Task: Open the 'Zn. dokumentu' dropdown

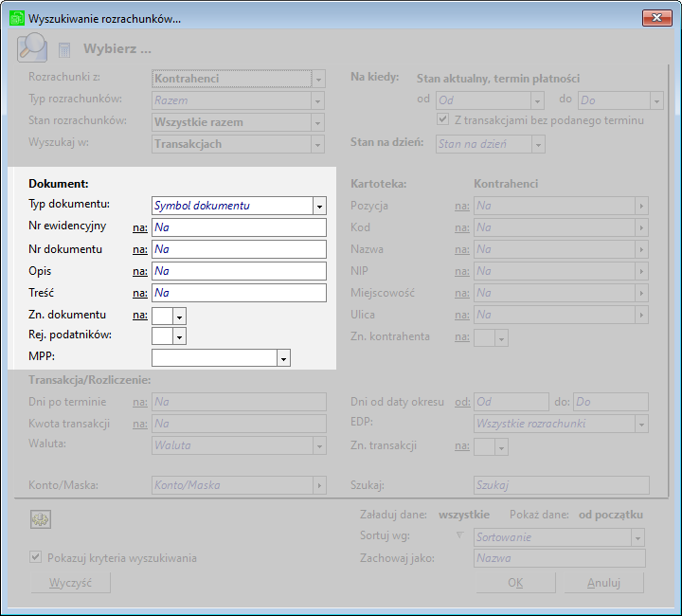Action: coord(179,317)
